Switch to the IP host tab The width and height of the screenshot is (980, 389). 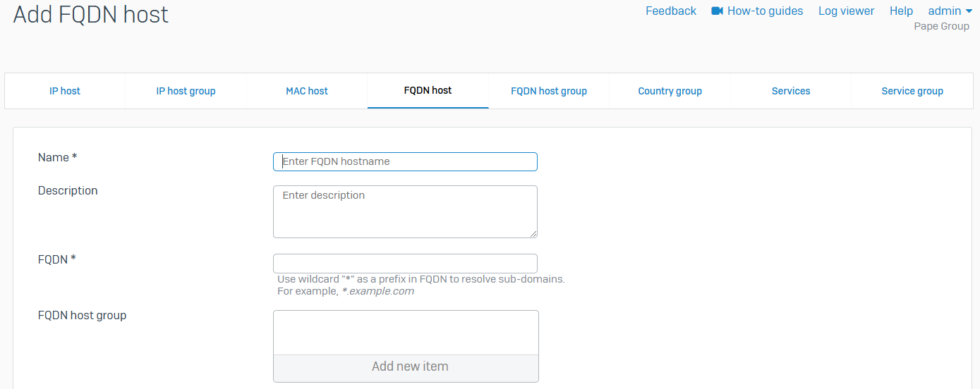[65, 91]
